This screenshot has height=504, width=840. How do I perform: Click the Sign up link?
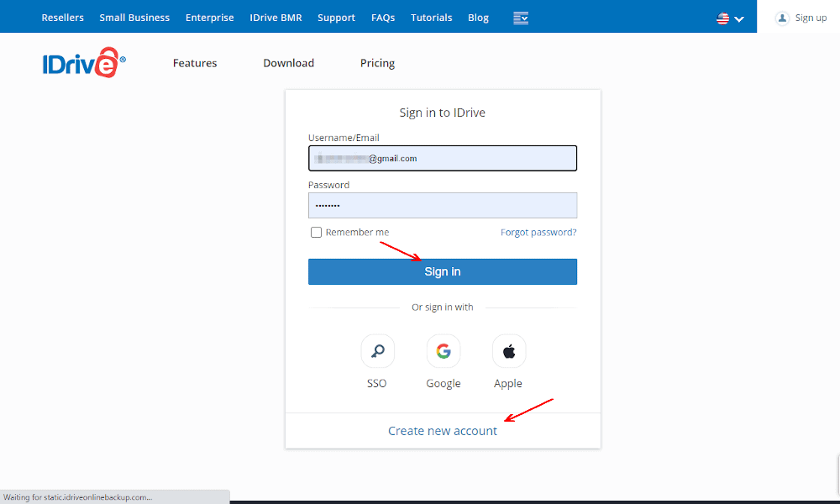tap(811, 18)
